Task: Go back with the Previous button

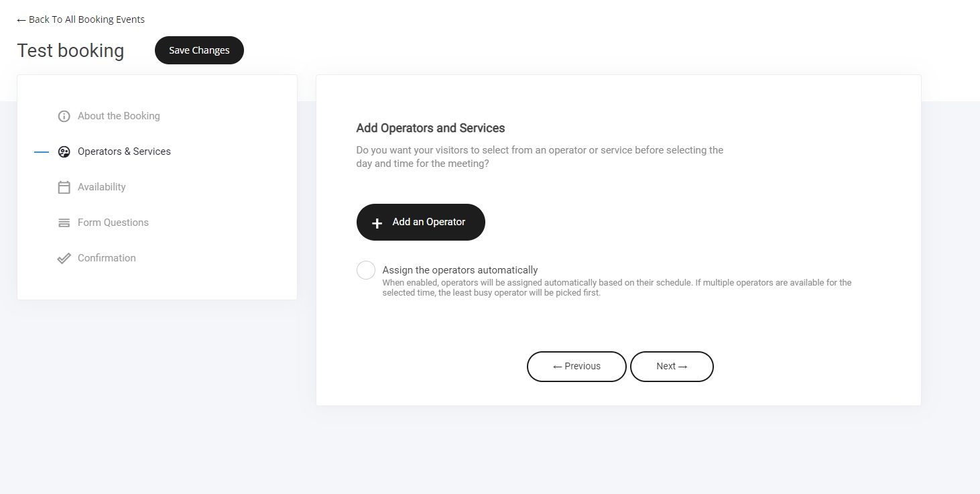Action: [576, 367]
